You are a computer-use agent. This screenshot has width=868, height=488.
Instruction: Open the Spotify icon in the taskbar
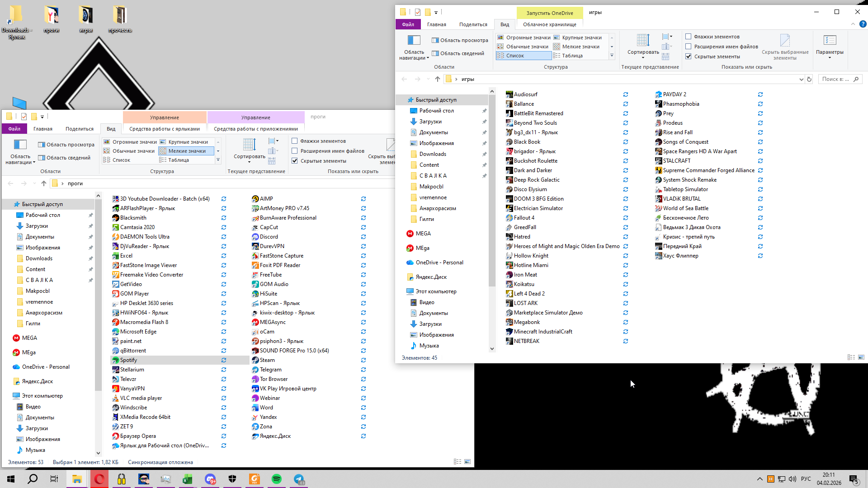tap(277, 479)
